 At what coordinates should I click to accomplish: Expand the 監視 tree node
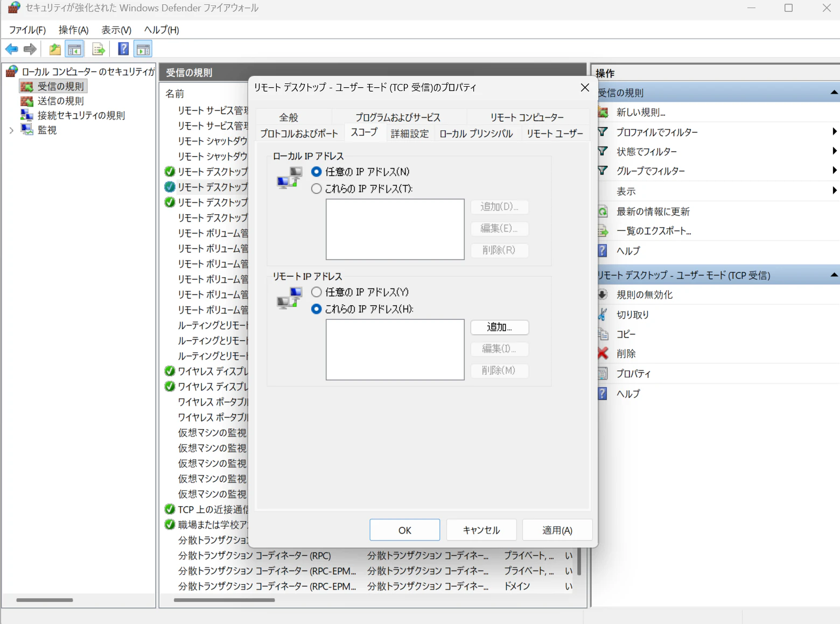(x=11, y=130)
